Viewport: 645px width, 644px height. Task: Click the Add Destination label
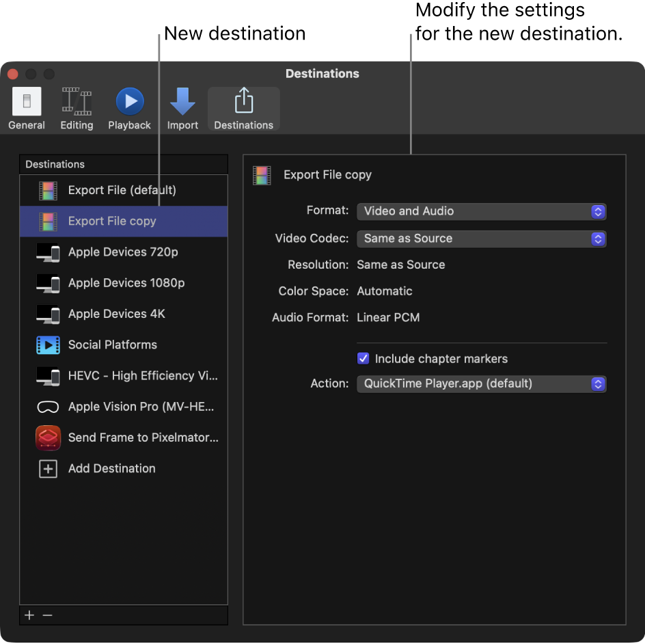tap(111, 468)
